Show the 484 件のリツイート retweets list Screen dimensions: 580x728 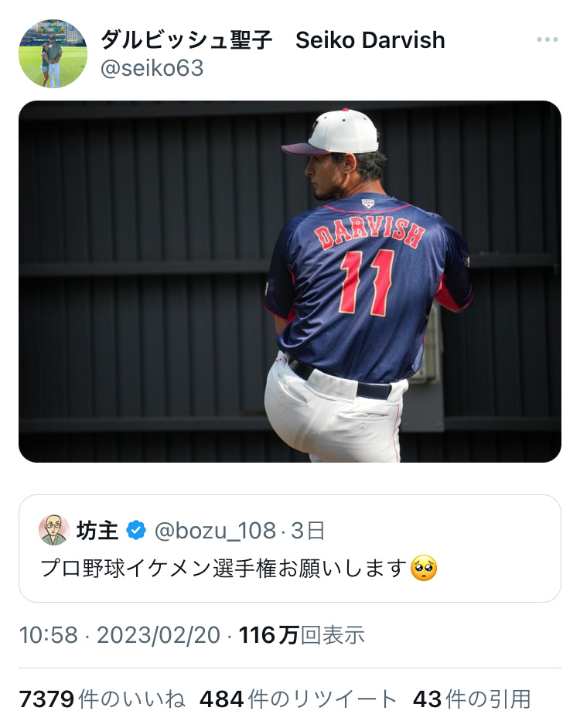coord(298,699)
